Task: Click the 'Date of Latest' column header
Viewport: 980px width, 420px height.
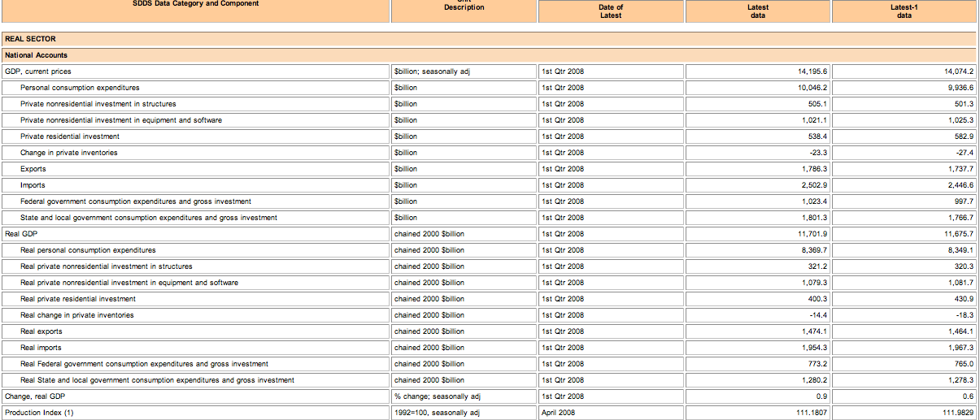Action: click(611, 11)
